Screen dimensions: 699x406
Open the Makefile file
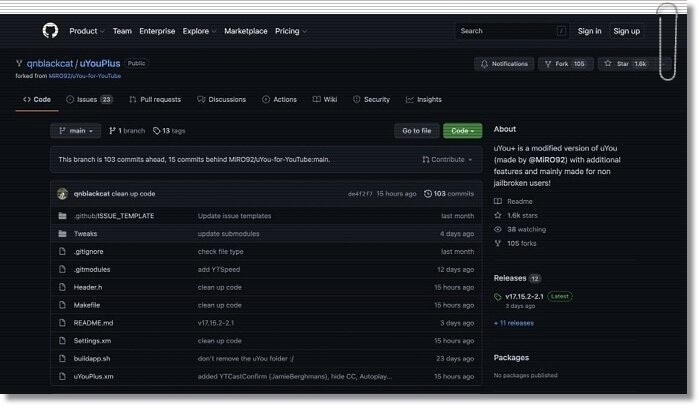pyautogui.click(x=87, y=305)
